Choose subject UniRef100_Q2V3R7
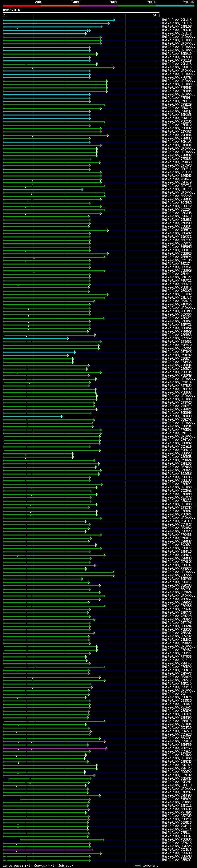This screenshot has width=197, height=868. (177, 132)
